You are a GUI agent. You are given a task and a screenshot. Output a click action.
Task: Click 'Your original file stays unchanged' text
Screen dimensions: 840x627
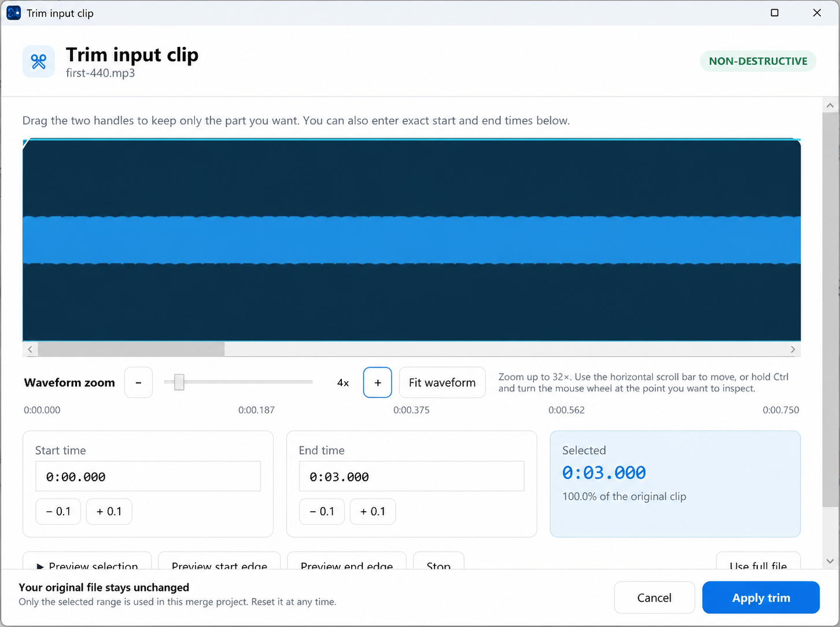coord(104,588)
